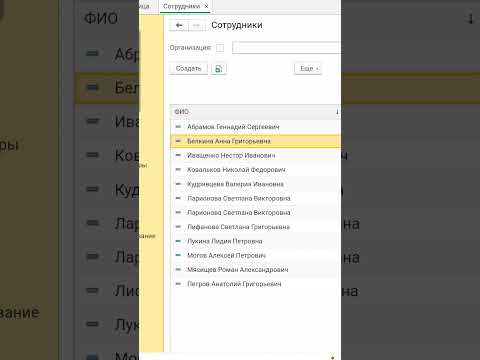This screenshot has height=360, width=480.
Task: Select employee Могов Алексей Петрович
Action: pyautogui.click(x=256, y=255)
